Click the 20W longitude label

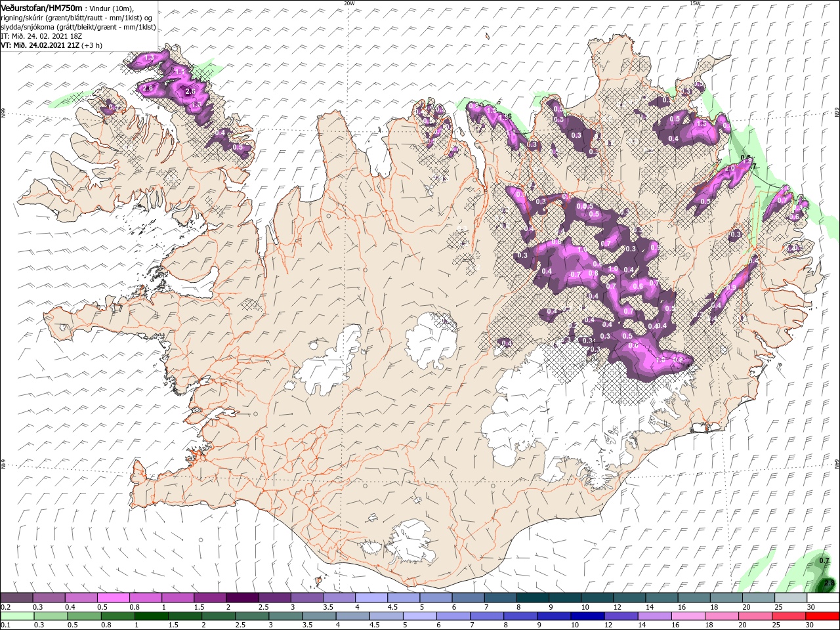(349, 3)
